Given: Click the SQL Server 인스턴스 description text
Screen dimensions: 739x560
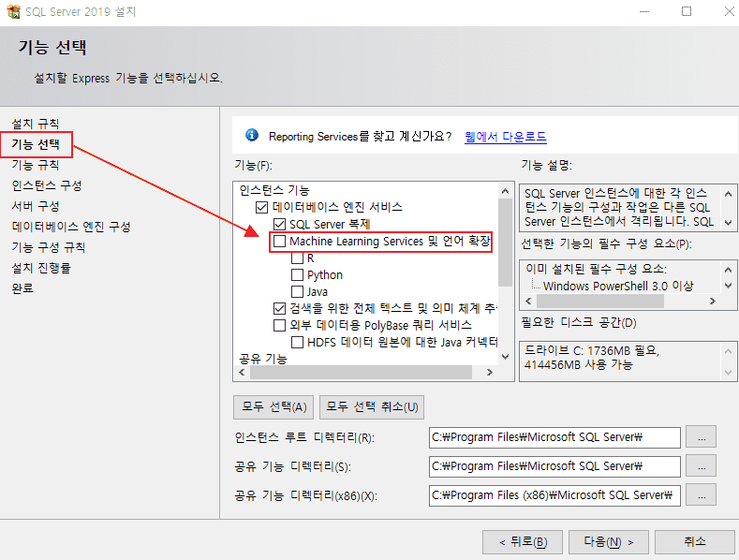Looking at the screenshot, I should point(618,207).
